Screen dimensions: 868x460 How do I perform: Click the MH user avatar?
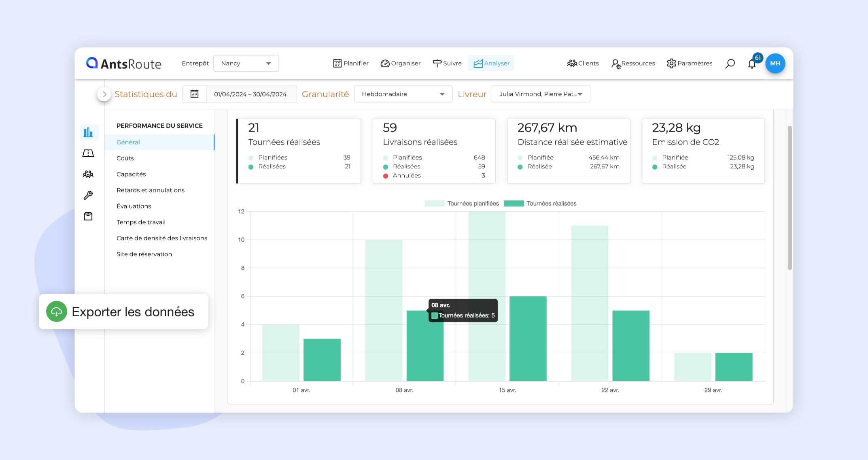[775, 63]
